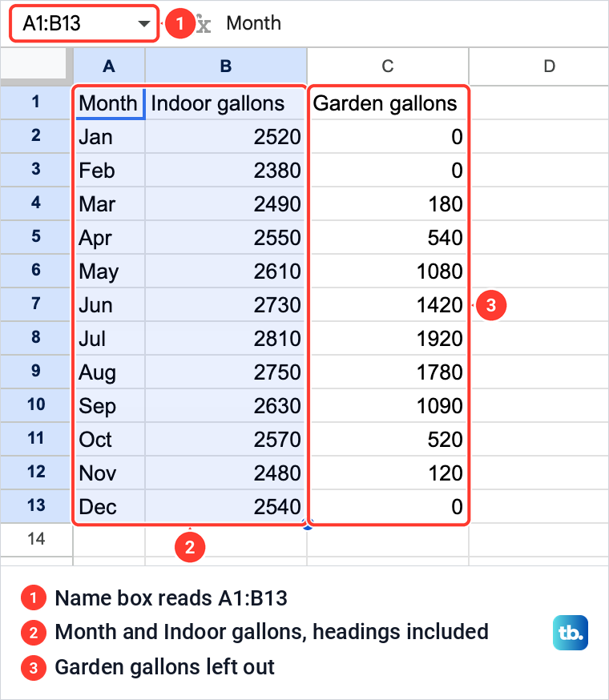Select column D header
609x700 pixels.
pyautogui.click(x=539, y=66)
